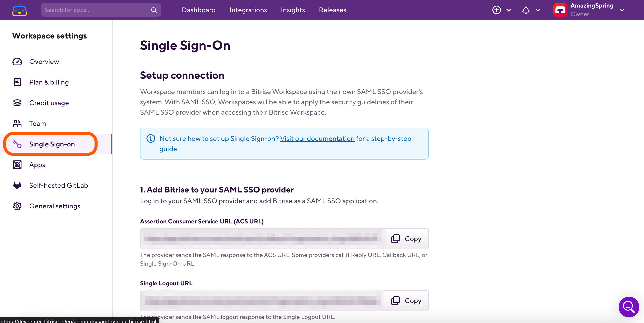Open General settings from the sidebar
This screenshot has height=323, width=644.
click(x=55, y=206)
